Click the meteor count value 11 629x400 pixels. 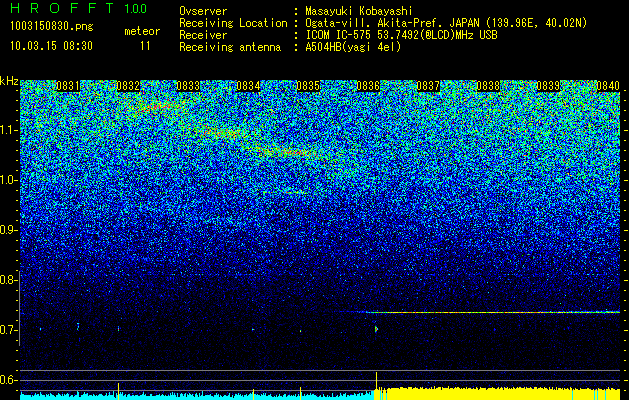[145, 46]
